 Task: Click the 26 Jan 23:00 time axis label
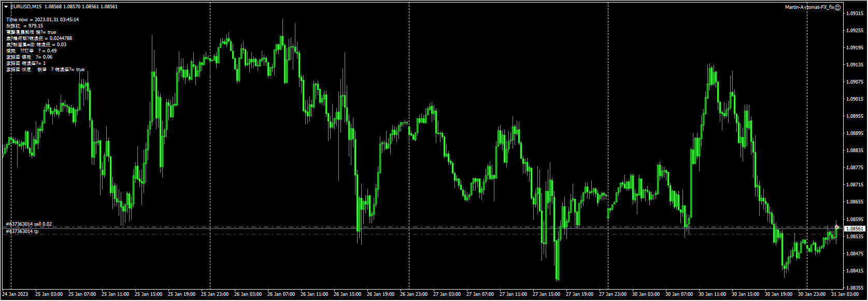pyautogui.click(x=414, y=294)
